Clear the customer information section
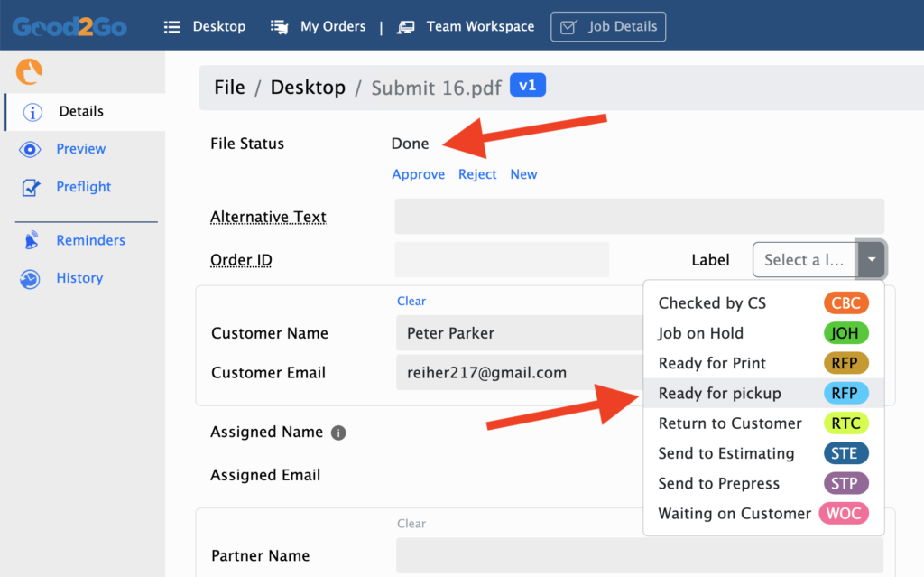Screen dimensions: 924x577 [411, 301]
